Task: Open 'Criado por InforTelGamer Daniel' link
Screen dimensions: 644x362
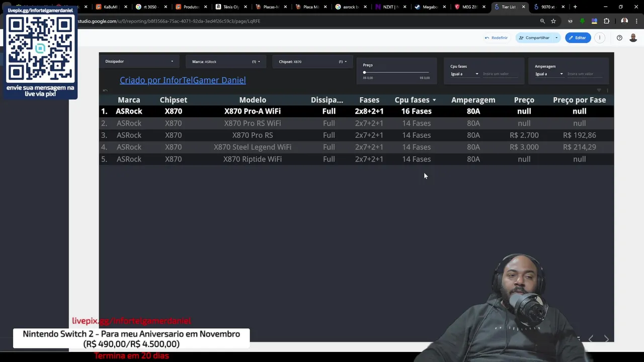Action: click(183, 80)
